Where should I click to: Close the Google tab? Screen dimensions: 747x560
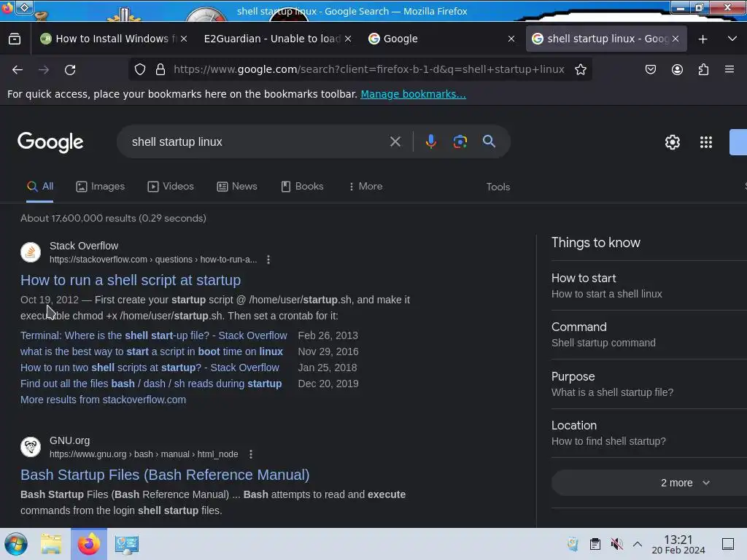point(511,39)
